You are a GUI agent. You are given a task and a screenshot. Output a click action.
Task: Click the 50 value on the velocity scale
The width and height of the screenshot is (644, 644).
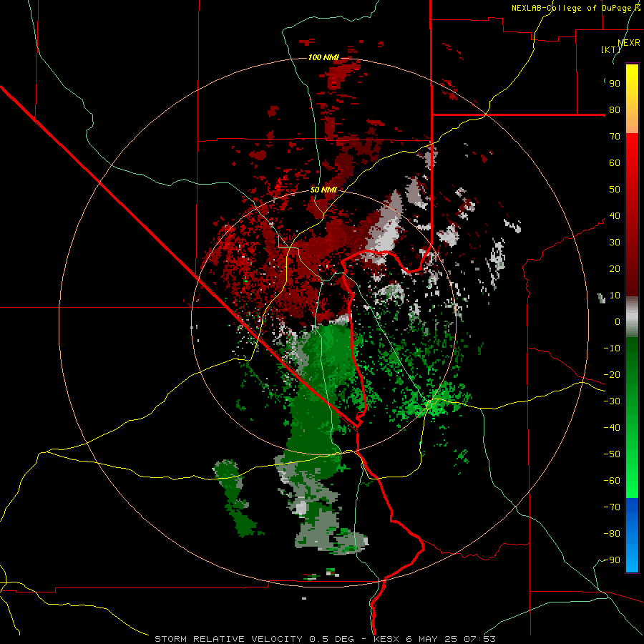(x=615, y=190)
